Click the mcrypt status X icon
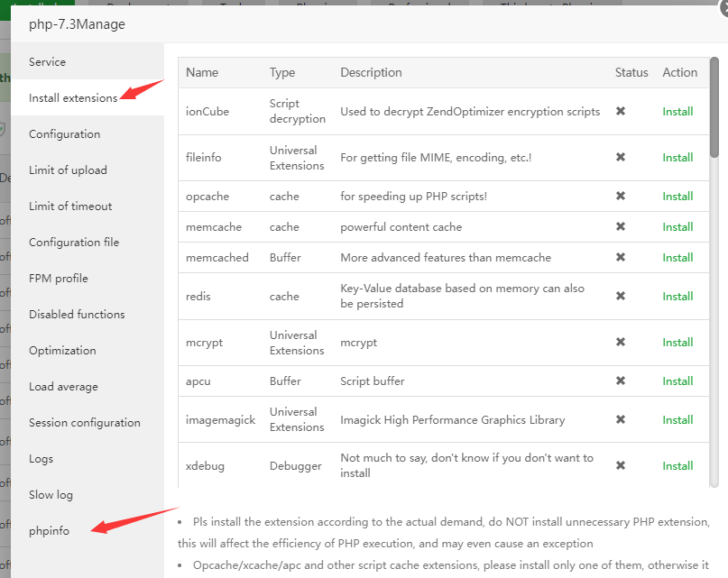This screenshot has height=578, width=728. [621, 342]
